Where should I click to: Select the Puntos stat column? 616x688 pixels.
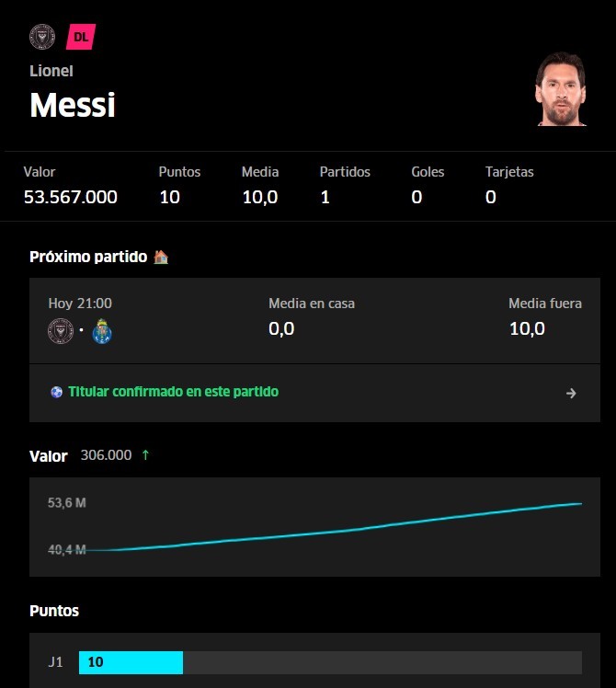[179, 185]
